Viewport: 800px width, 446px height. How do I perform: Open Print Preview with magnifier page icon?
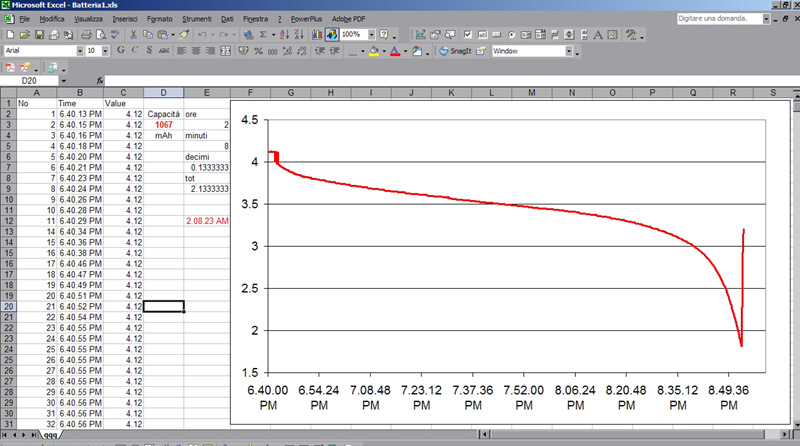(101, 35)
